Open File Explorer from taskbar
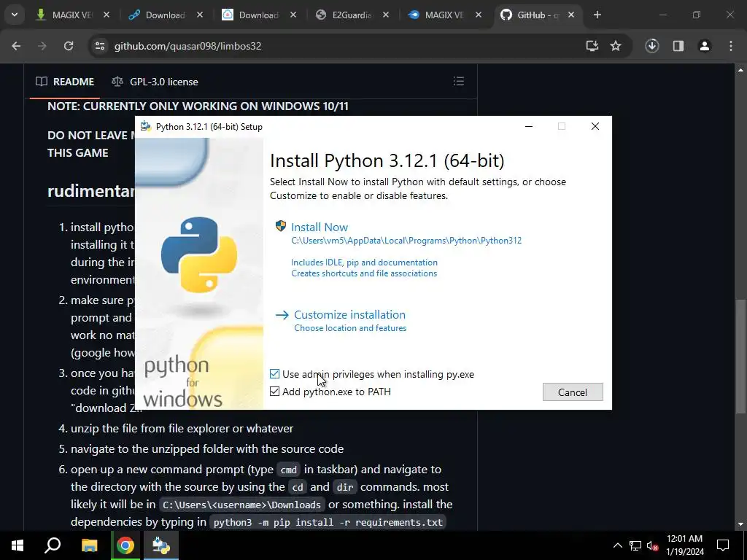Image resolution: width=747 pixels, height=560 pixels. (89, 545)
